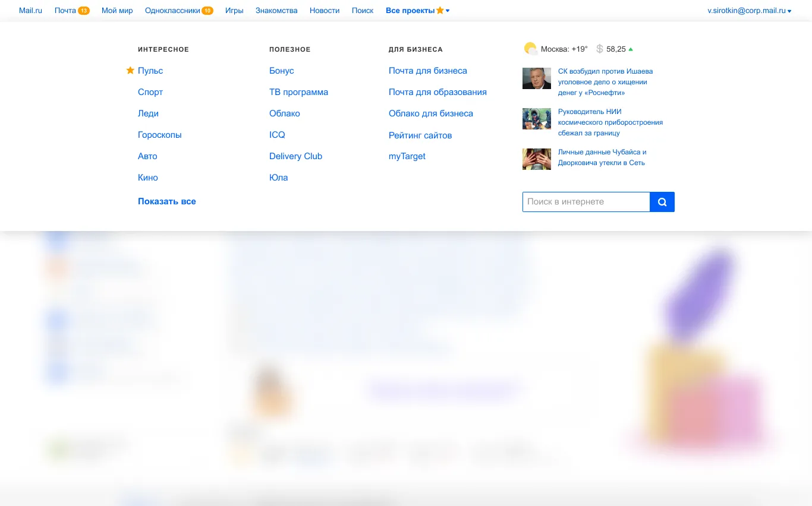Open the ICQ link
812x506 pixels.
point(277,135)
